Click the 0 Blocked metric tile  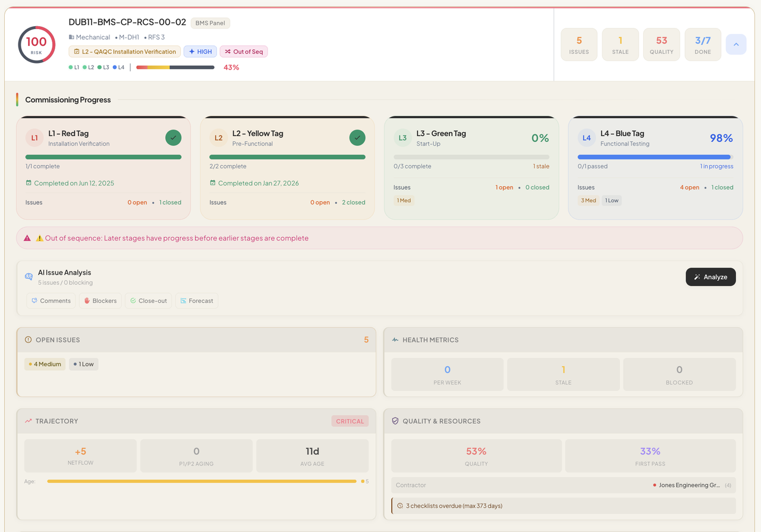click(679, 374)
